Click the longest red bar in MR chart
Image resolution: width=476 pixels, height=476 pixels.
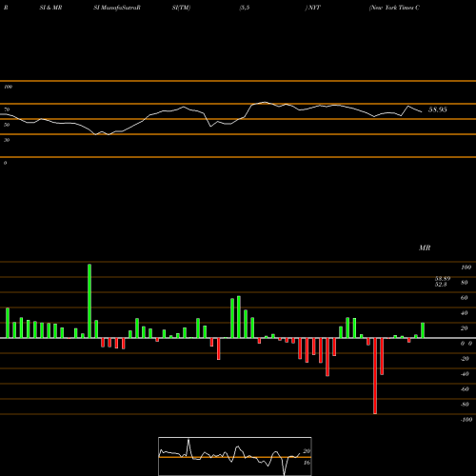coord(375,376)
